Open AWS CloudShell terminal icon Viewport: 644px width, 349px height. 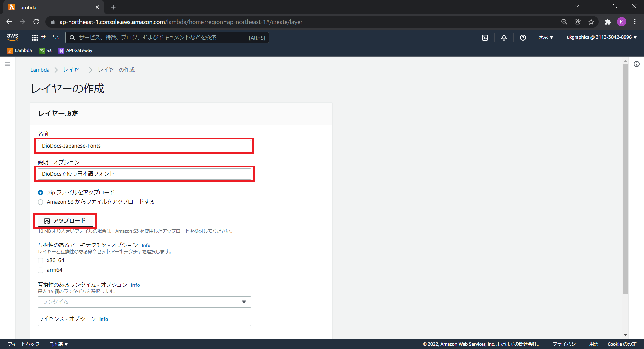[x=485, y=38]
